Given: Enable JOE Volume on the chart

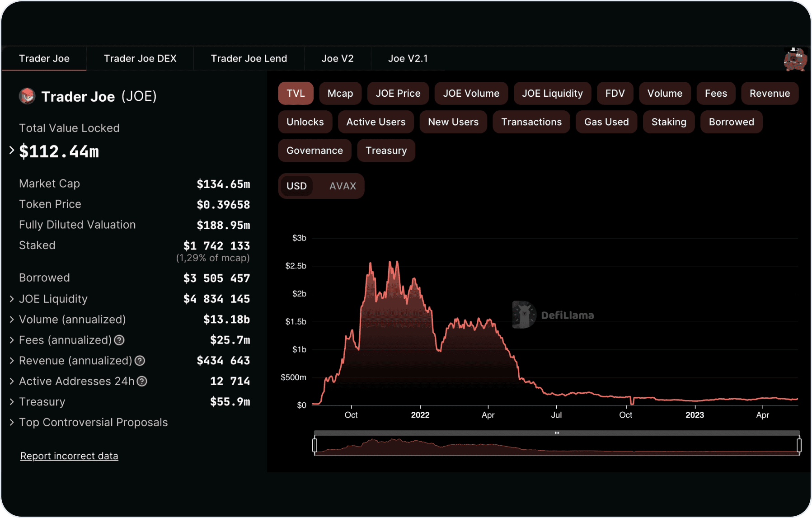Looking at the screenshot, I should click(x=471, y=93).
